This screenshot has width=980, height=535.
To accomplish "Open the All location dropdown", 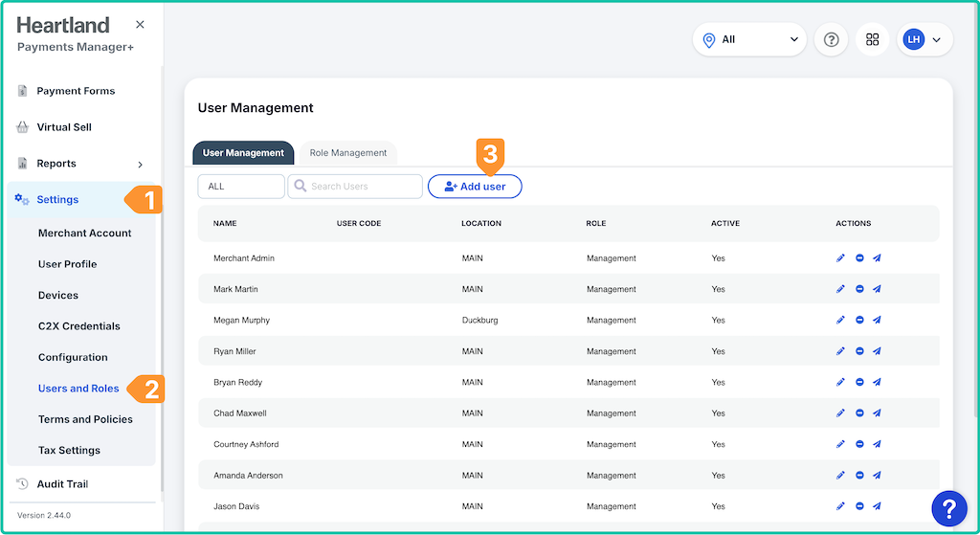I will point(749,39).
